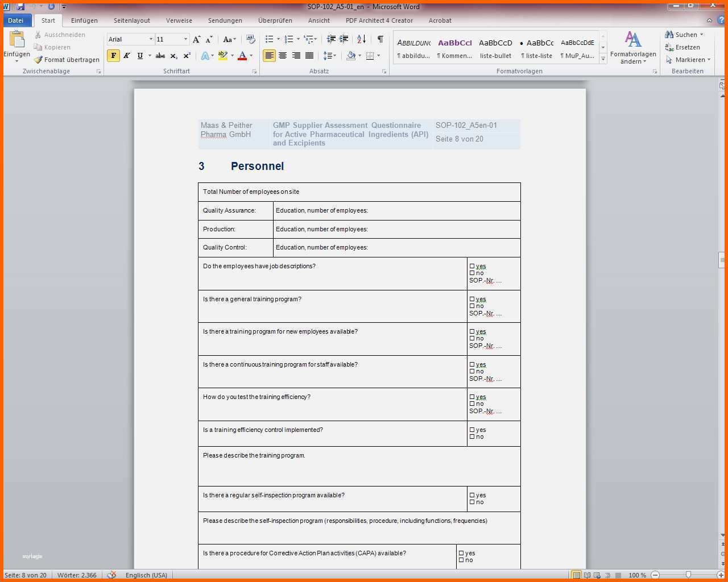Toggle bold formatting in the ribbon

coord(113,56)
